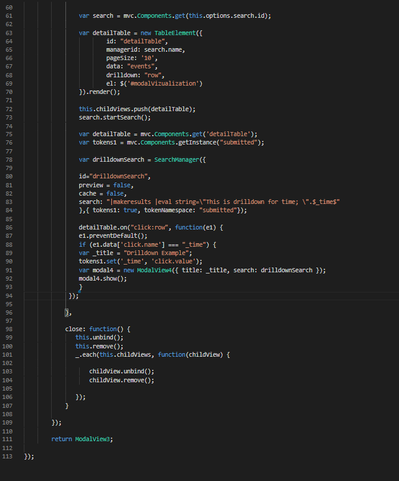Click line number 63 in the gutter
This screenshot has height=481, width=399.
click(x=9, y=33)
